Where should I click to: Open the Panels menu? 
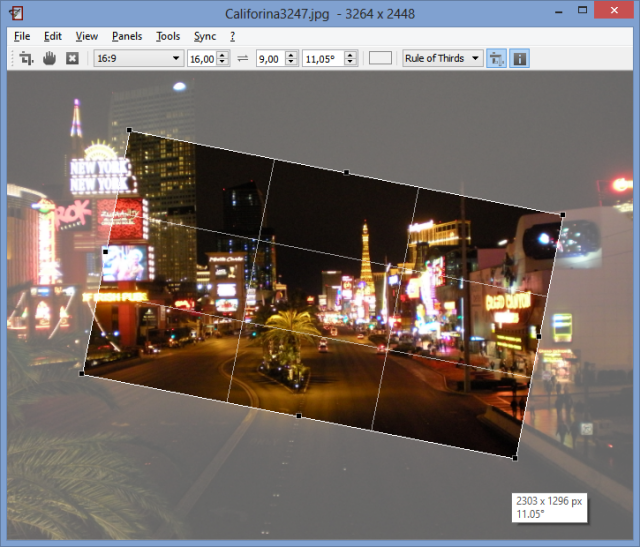pyautogui.click(x=127, y=36)
